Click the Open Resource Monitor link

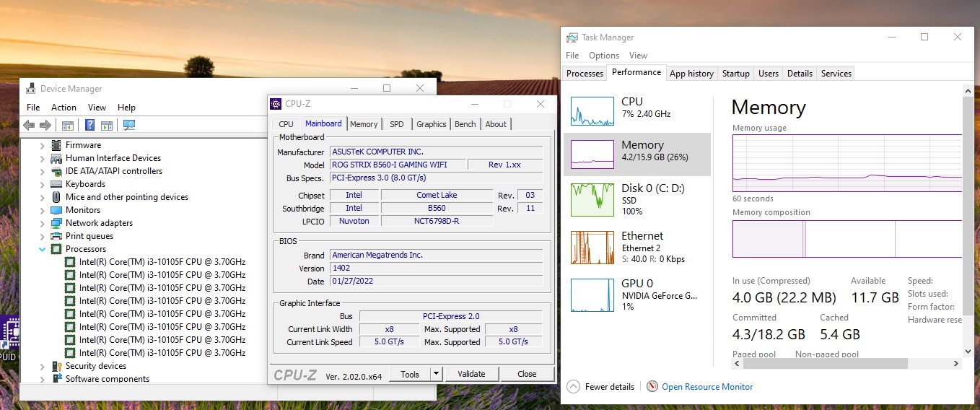click(706, 387)
